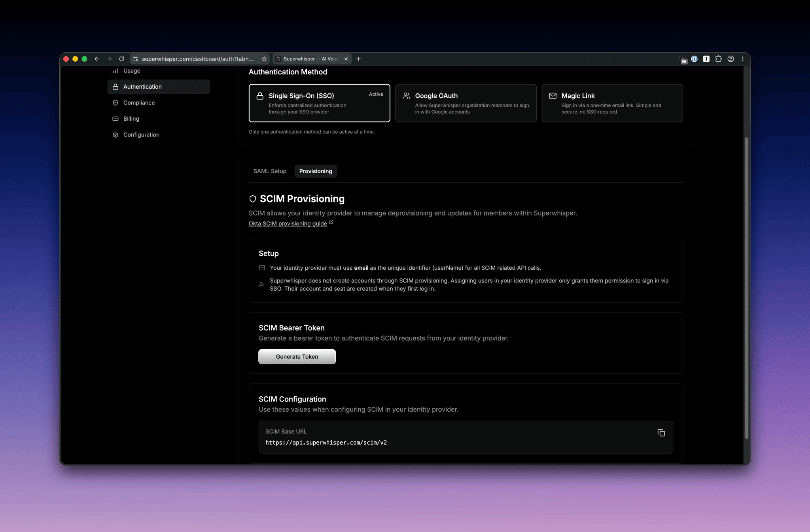Click the page vertical scrollbar
This screenshot has height=532, width=810.
pos(747,288)
